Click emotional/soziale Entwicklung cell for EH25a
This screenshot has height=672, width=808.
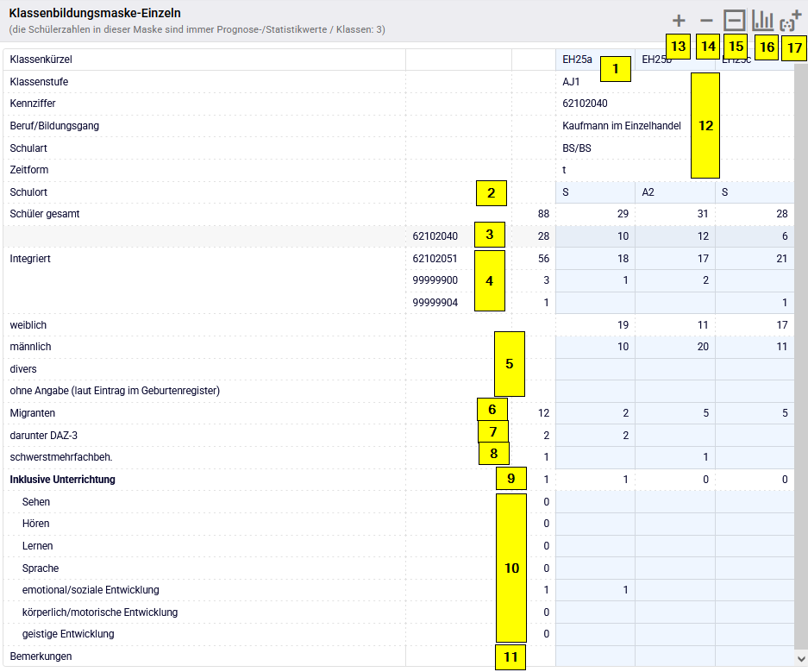tap(595, 590)
